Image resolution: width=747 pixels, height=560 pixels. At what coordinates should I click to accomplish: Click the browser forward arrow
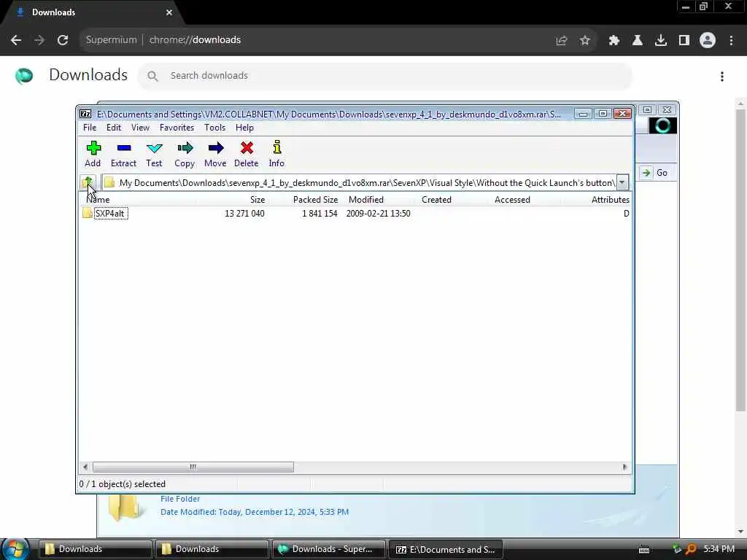coord(39,40)
